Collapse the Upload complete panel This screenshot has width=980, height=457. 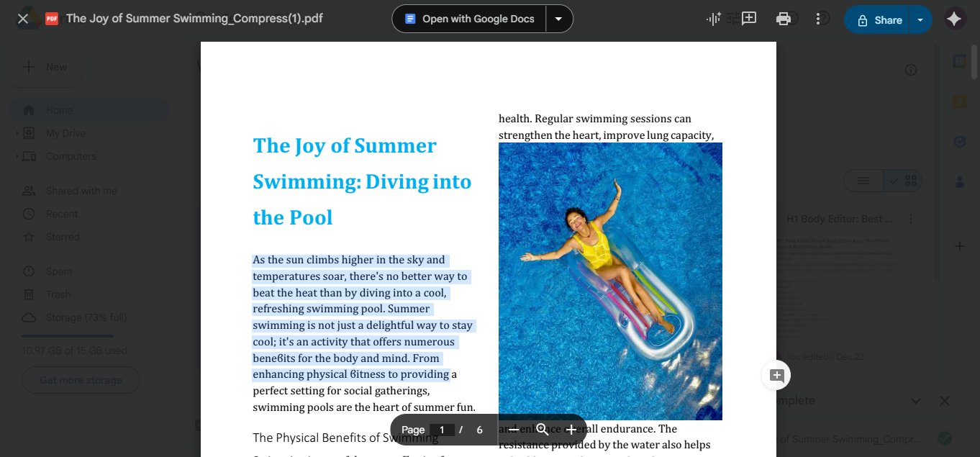[x=915, y=401]
